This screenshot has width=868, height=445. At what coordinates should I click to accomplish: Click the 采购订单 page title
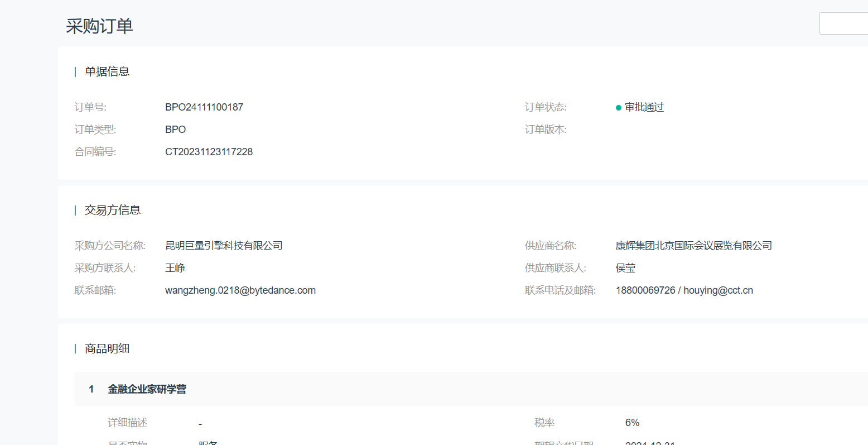99,26
